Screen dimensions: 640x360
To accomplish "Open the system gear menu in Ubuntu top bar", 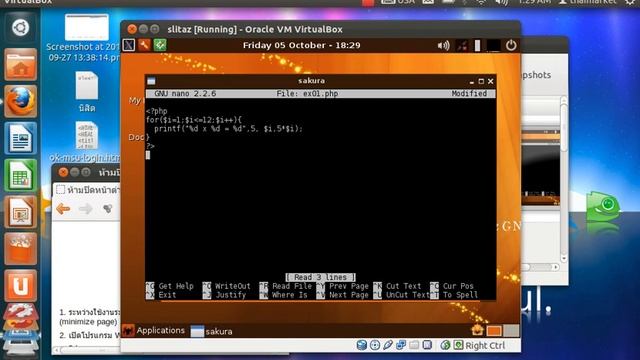I will (631, 2).
